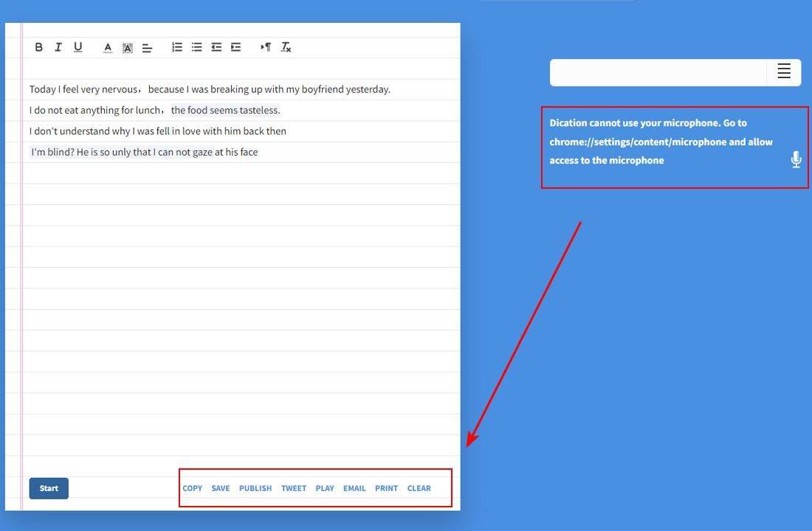Screen dimensions: 812x531
Task: Click the microphone icon
Action: coord(796,159)
